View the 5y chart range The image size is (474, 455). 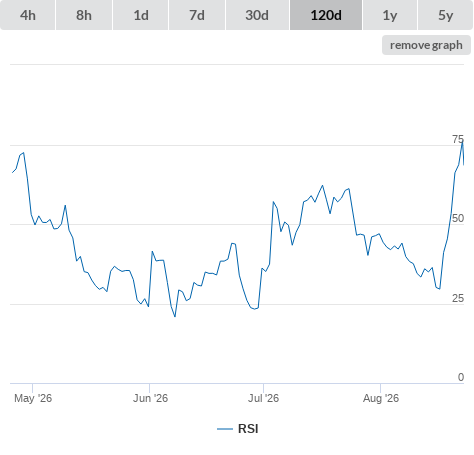pos(445,15)
